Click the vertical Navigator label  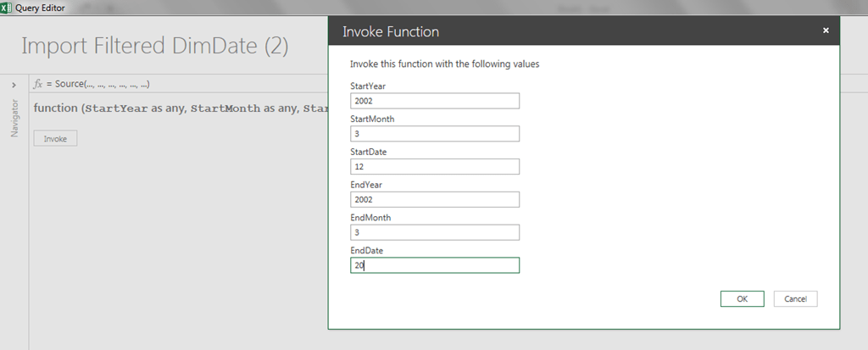click(14, 119)
